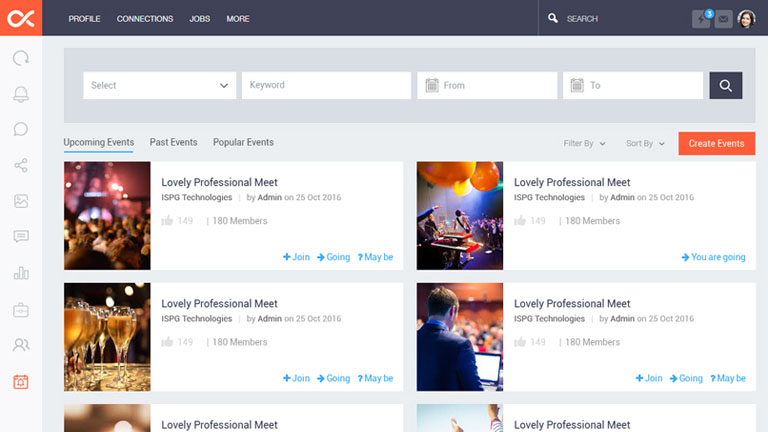
Task: Click Going on the champagne glasses event
Action: [x=334, y=378]
